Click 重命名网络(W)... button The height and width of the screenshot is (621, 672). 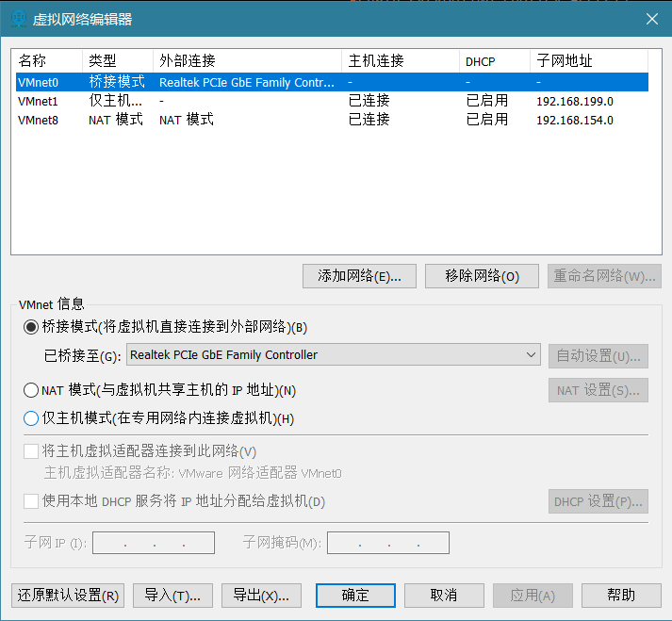click(x=604, y=276)
